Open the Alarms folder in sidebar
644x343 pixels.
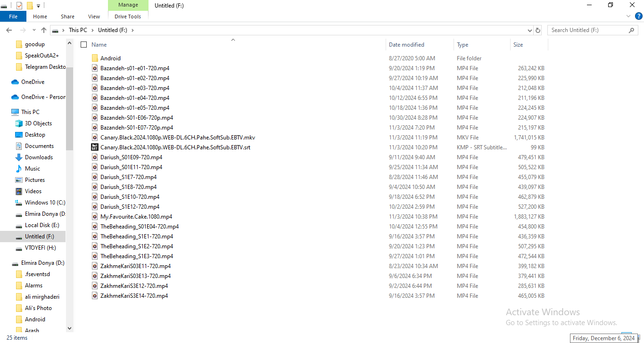click(x=33, y=286)
